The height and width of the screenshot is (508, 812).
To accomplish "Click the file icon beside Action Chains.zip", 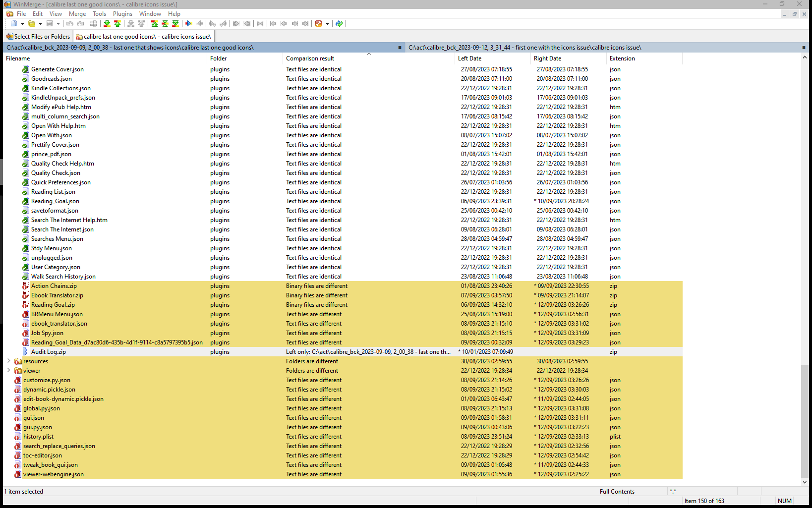I will click(26, 286).
